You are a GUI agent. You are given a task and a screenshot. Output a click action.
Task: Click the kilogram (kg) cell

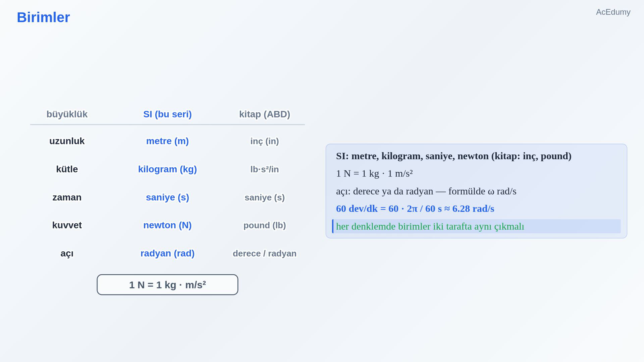[x=167, y=169]
